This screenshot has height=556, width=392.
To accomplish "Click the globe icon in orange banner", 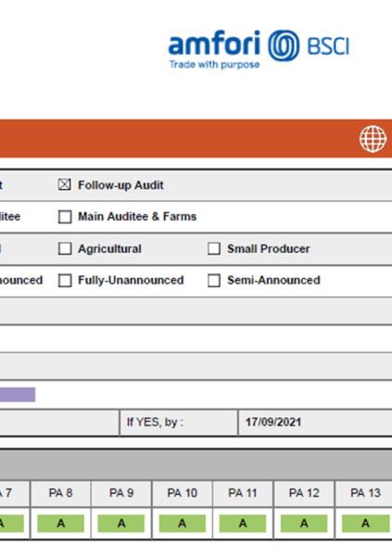I will [373, 139].
